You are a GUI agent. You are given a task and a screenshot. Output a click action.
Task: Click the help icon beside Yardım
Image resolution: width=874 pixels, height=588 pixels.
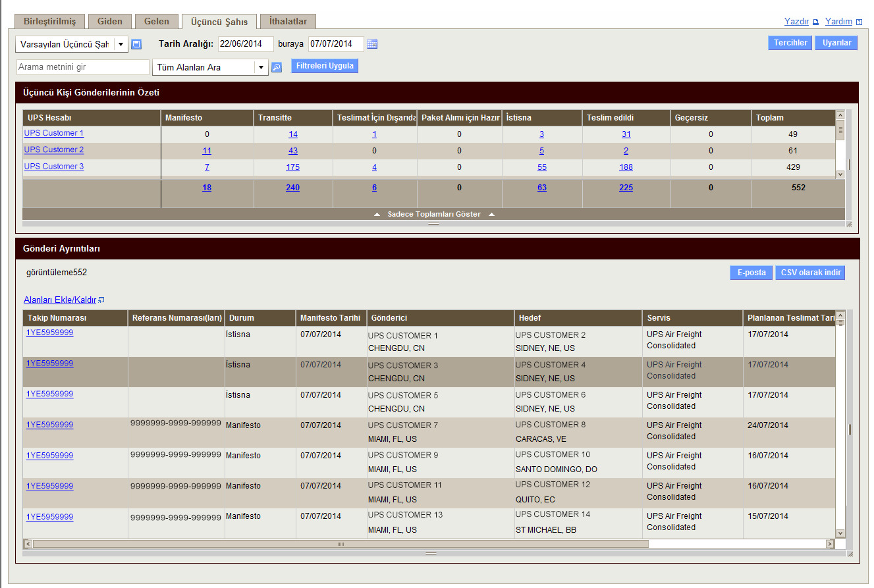(859, 22)
